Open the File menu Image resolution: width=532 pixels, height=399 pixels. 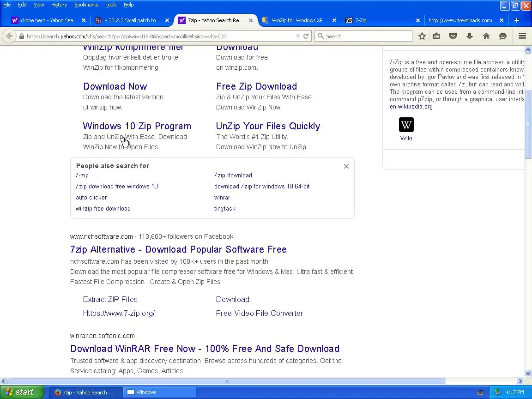pos(7,5)
